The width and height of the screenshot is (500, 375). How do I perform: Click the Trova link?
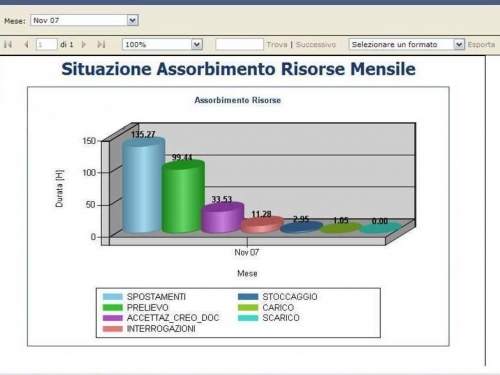(x=277, y=44)
